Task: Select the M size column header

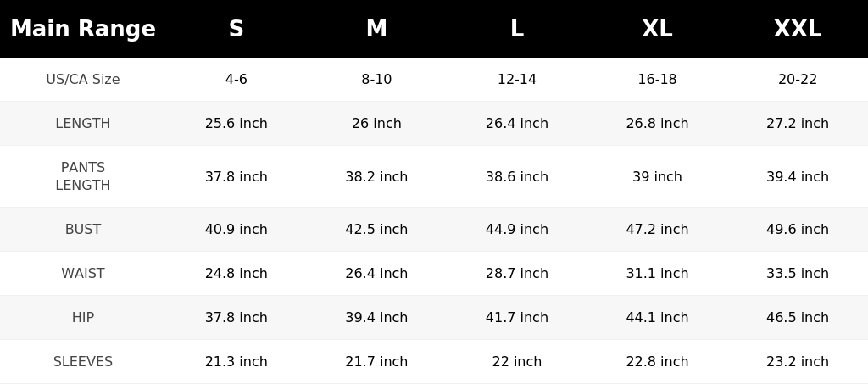Action: (x=376, y=29)
